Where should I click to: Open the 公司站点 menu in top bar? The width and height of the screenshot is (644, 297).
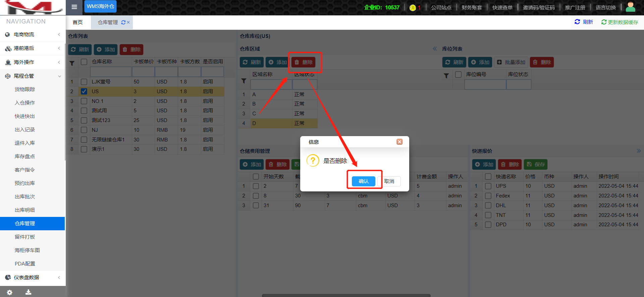point(441,7)
